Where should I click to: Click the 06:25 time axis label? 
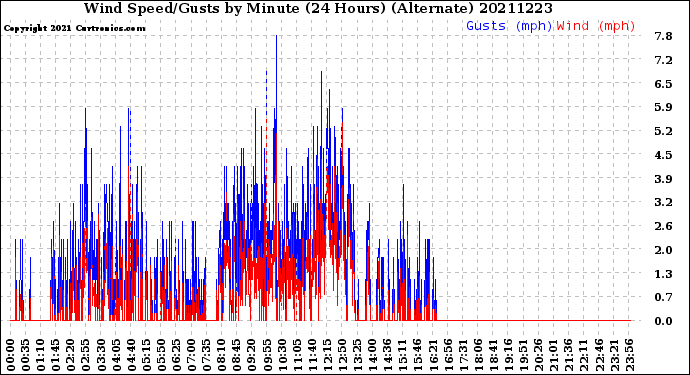click(x=177, y=355)
